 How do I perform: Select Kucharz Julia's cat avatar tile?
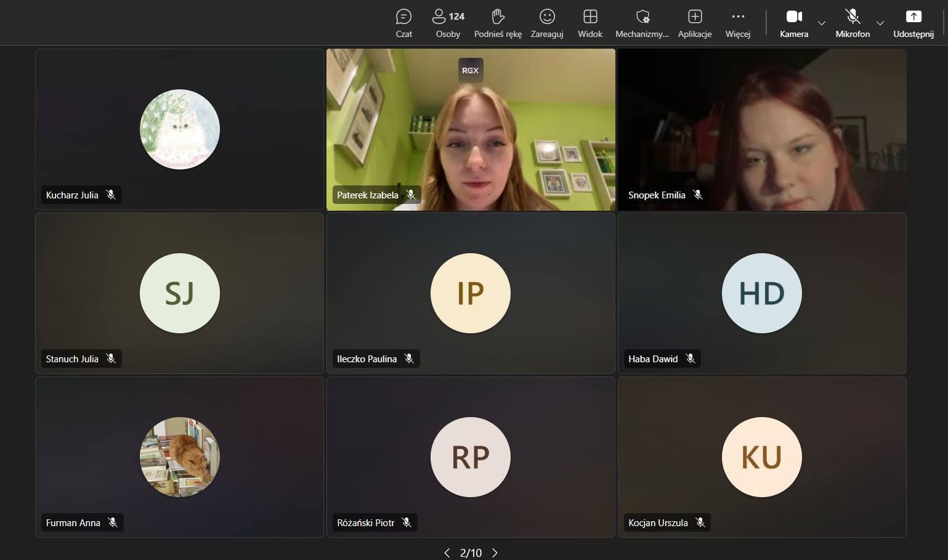[x=179, y=129]
